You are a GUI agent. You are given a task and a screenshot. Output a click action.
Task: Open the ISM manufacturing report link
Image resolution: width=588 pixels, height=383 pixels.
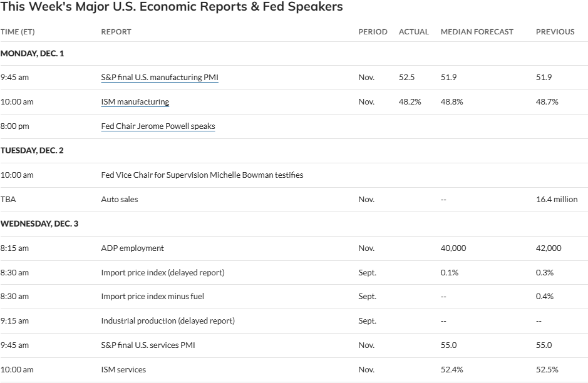pos(135,102)
